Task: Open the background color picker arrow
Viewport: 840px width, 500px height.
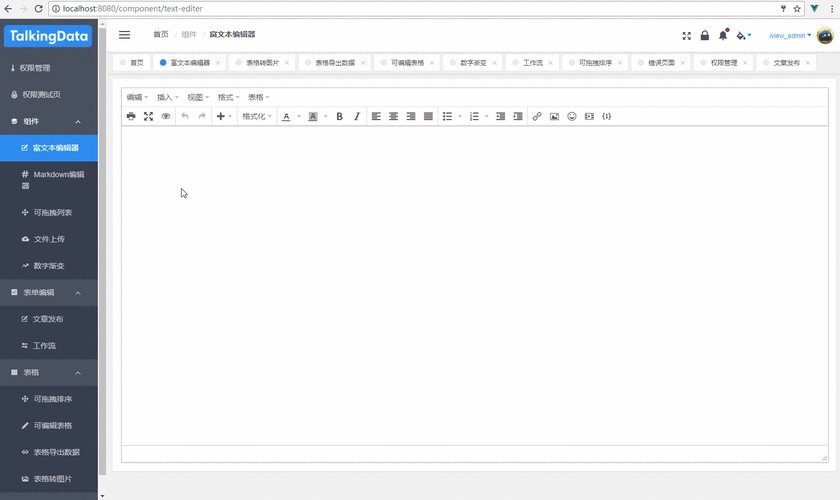Action: coord(326,116)
